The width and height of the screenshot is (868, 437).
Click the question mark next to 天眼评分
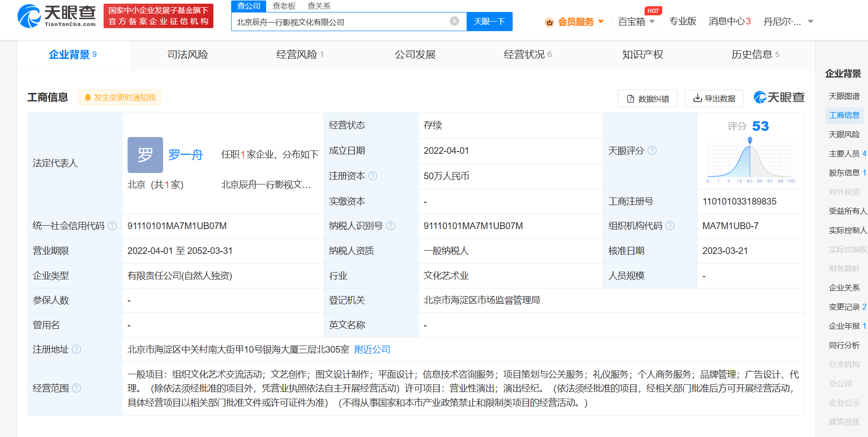[x=652, y=150]
